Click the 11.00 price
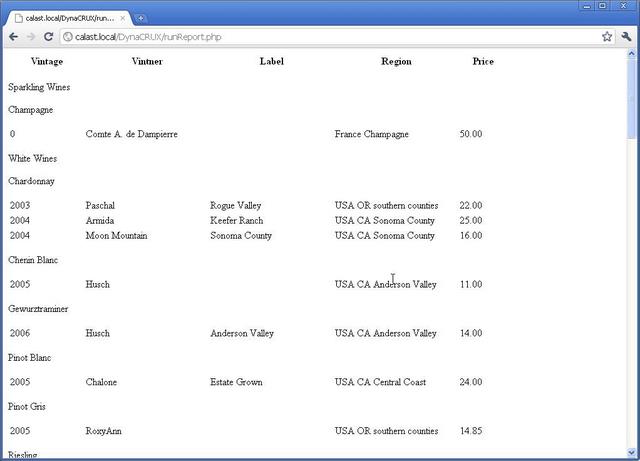This screenshot has width=640, height=461. (471, 284)
